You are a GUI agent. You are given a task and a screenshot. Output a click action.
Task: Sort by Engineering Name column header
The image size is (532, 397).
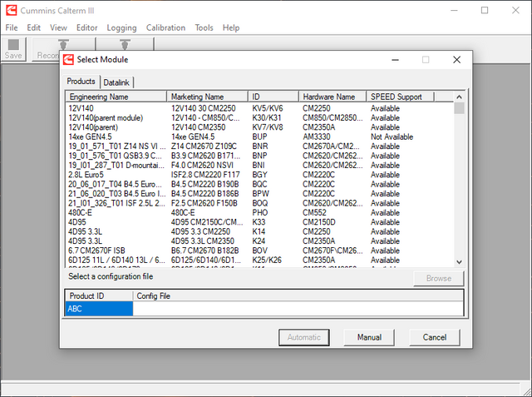click(116, 97)
